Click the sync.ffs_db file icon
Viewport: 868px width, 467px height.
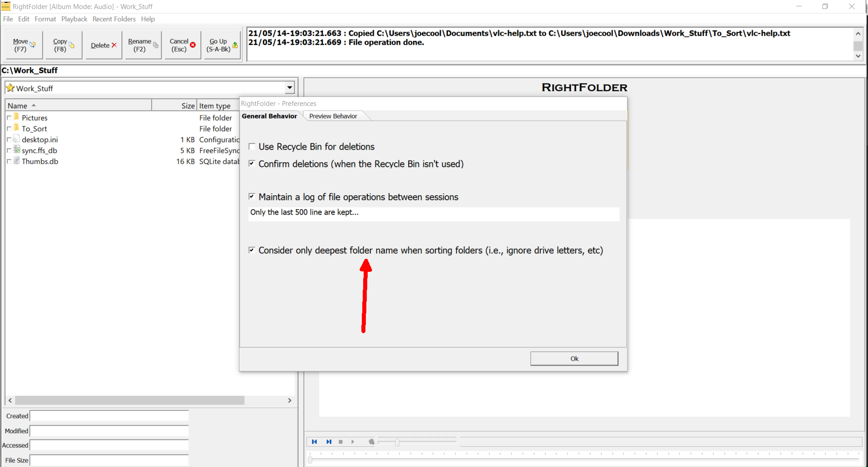pyautogui.click(x=17, y=150)
